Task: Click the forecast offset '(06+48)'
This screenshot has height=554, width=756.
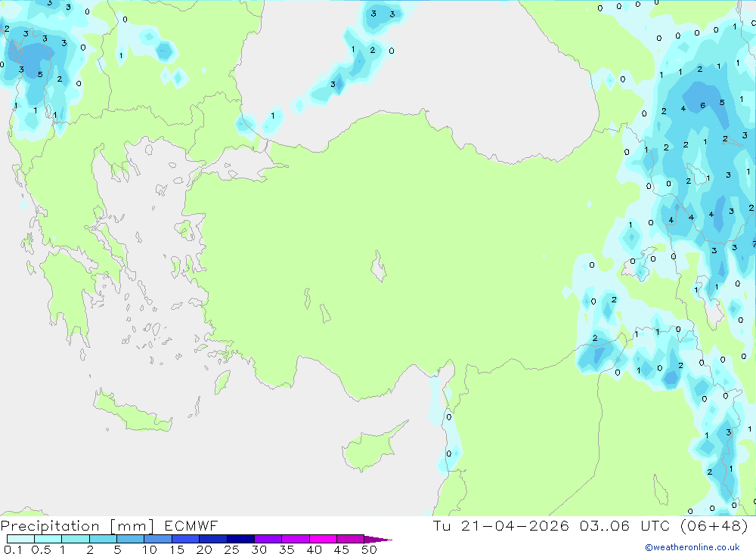Action: click(x=714, y=525)
